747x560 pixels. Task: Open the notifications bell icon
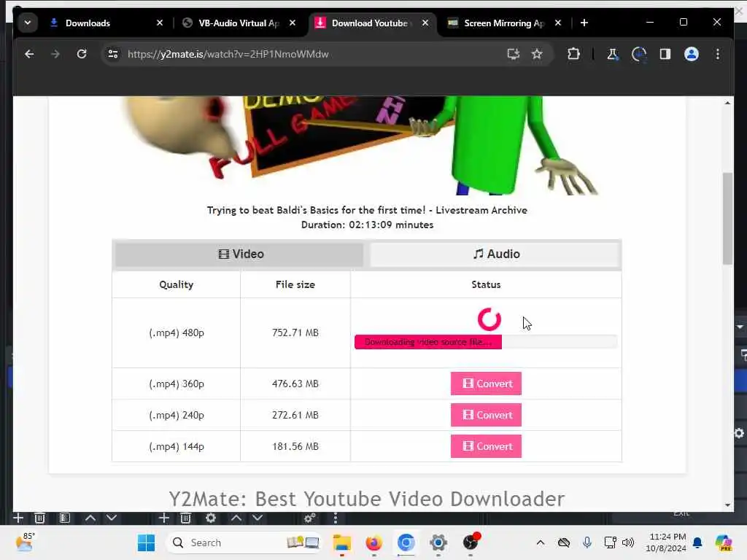click(697, 542)
